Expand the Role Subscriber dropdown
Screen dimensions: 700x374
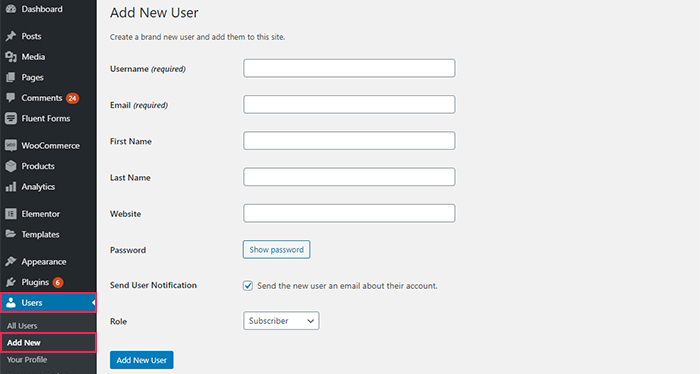coord(281,321)
